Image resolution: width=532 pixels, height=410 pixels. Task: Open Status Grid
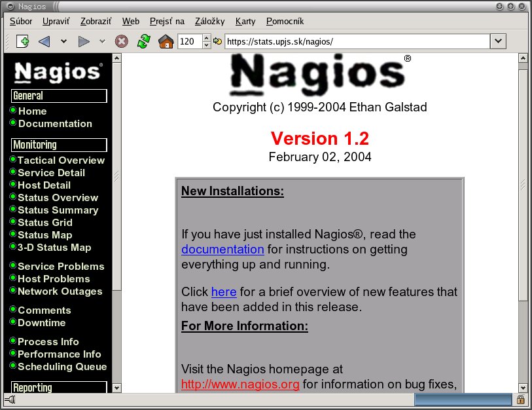click(45, 223)
